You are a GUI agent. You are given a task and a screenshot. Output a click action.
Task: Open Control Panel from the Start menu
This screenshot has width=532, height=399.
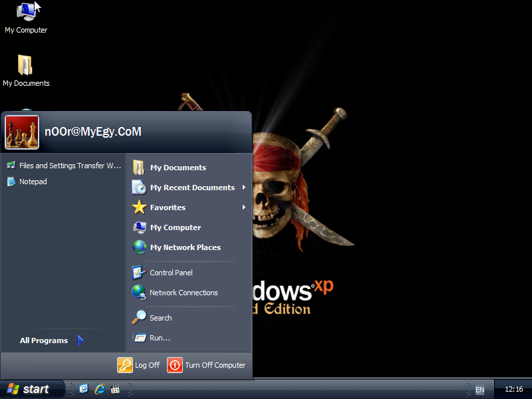pyautogui.click(x=172, y=273)
